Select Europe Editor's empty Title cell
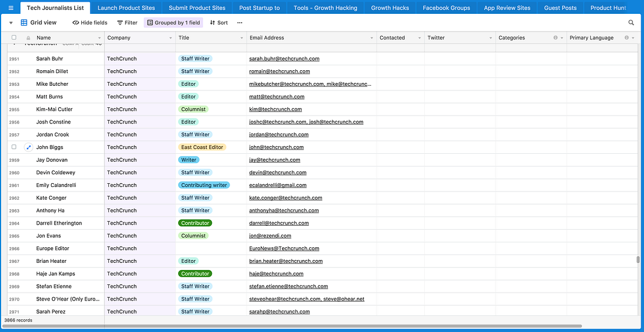Image resolution: width=644 pixels, height=332 pixels. click(211, 248)
